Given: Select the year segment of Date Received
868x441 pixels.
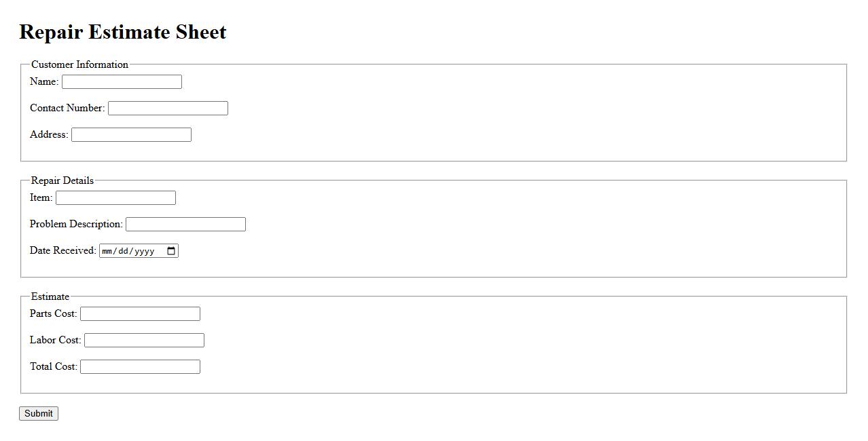Looking at the screenshot, I should 144,252.
